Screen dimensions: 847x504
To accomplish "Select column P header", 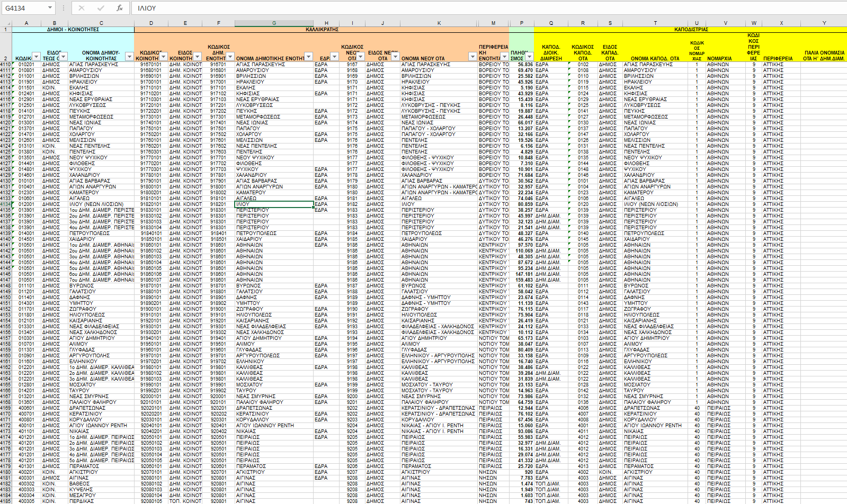I will (x=522, y=23).
